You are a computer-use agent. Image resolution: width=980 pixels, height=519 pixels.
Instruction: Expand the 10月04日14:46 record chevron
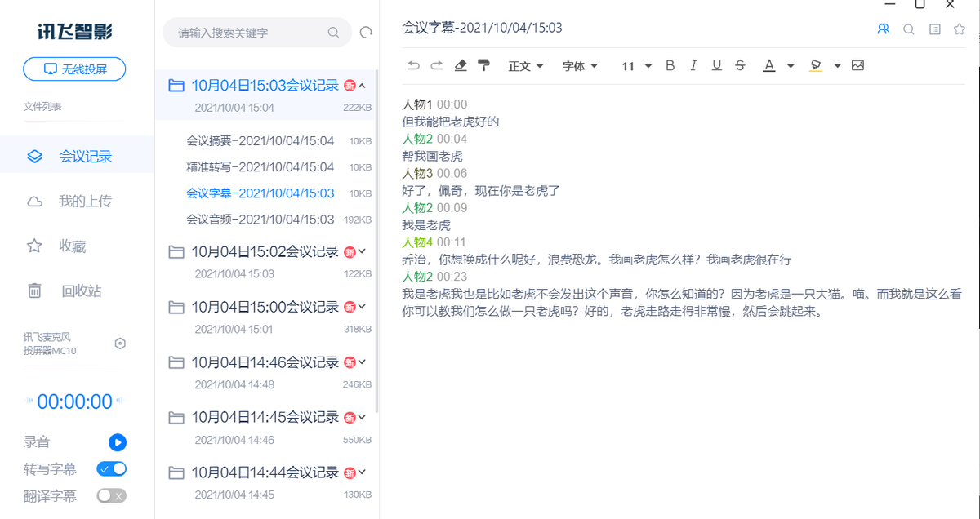[362, 362]
